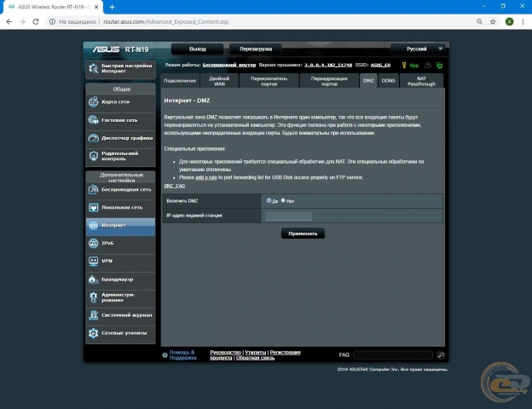Click the browser address bar URL
This screenshot has width=532, height=409.
[x=166, y=21]
